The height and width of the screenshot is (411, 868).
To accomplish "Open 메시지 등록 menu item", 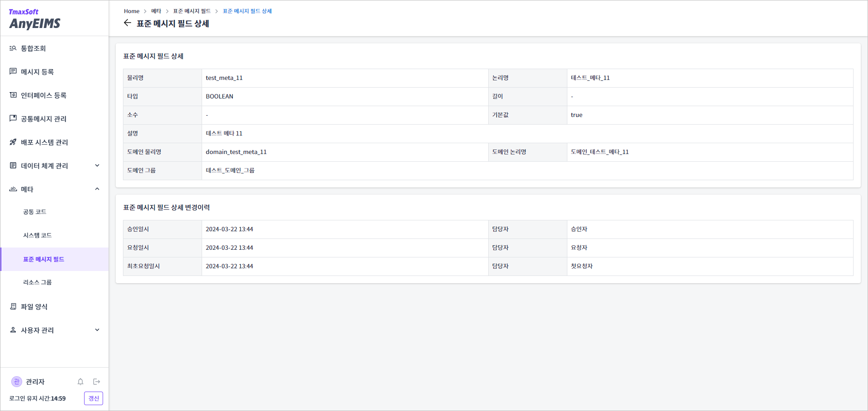I will (x=54, y=72).
